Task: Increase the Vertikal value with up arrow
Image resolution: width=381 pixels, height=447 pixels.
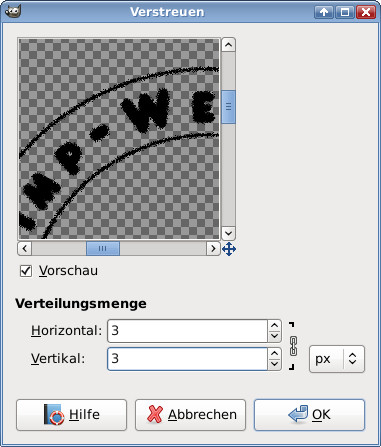Action: 274,353
